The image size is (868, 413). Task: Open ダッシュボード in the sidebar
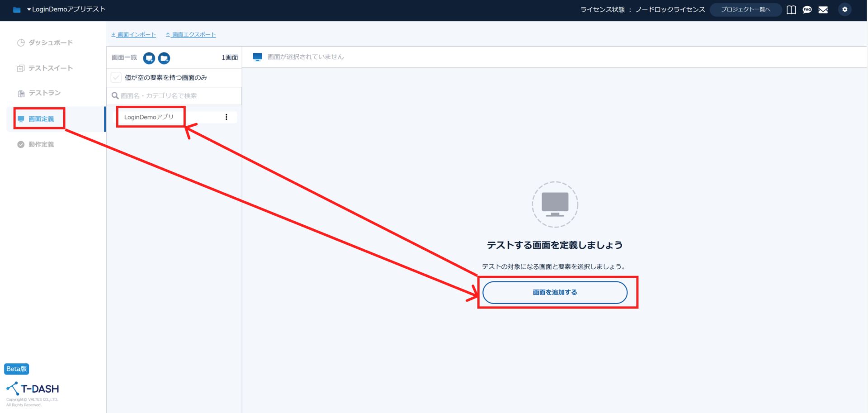pos(50,43)
